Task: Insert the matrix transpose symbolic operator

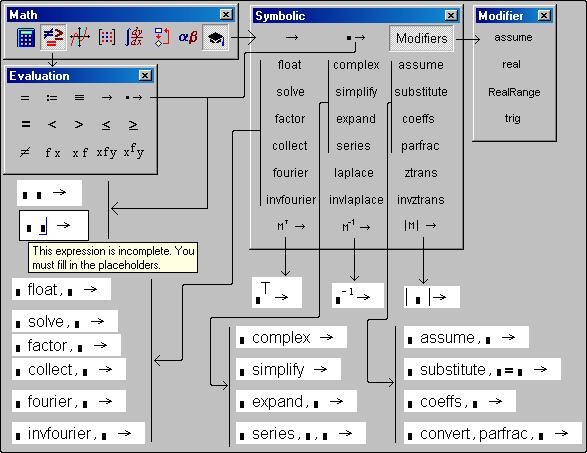Action: pyautogui.click(x=291, y=226)
